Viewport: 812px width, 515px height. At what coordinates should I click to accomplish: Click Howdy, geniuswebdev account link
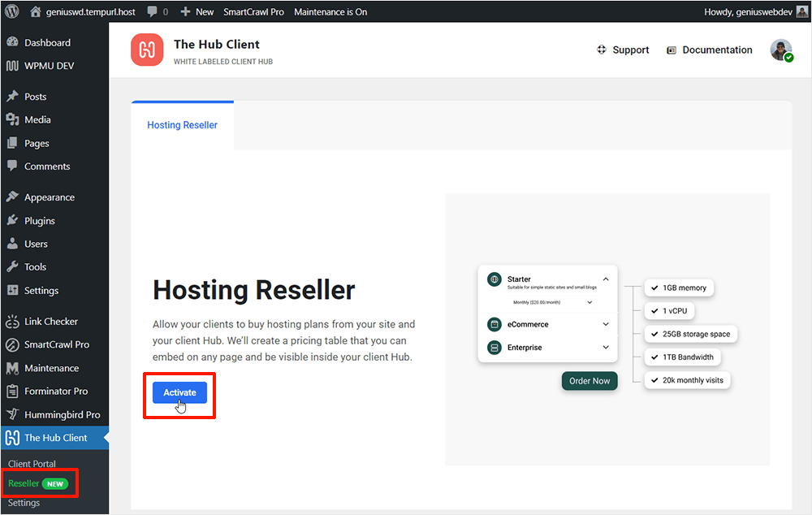tap(748, 11)
